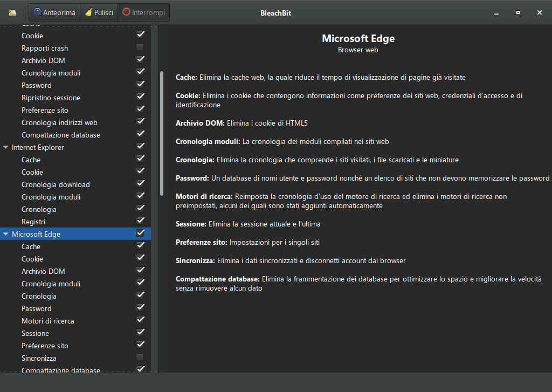Toggle the Ripristino sessione checkbox
This screenshot has height=392, width=552.
[140, 96]
